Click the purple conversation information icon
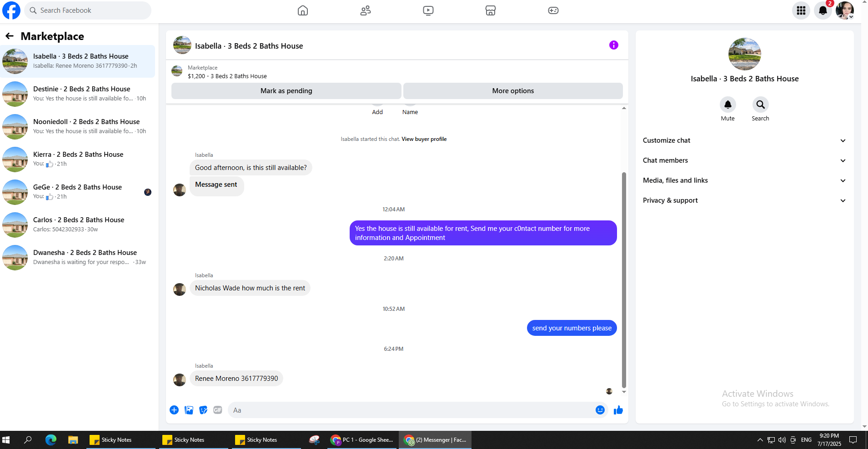868x449 pixels. tap(614, 45)
